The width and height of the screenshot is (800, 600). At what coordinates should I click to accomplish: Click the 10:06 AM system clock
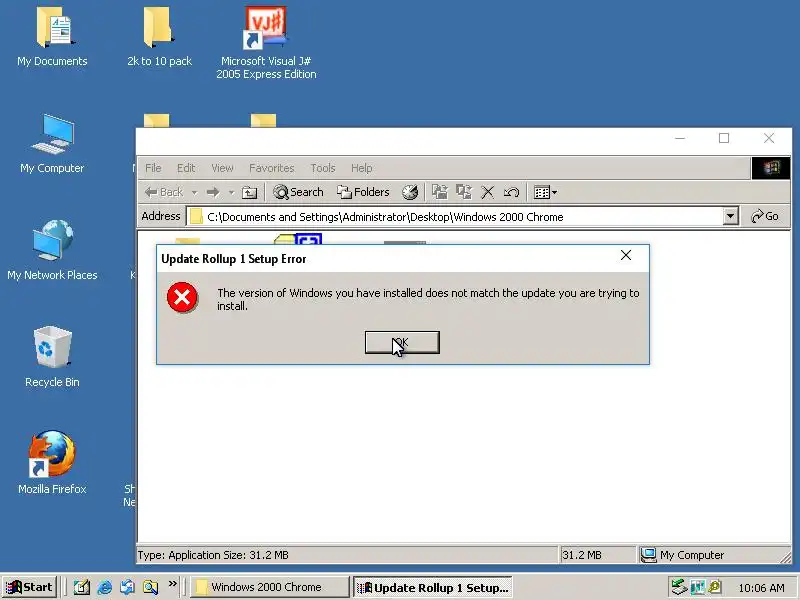[761, 588]
